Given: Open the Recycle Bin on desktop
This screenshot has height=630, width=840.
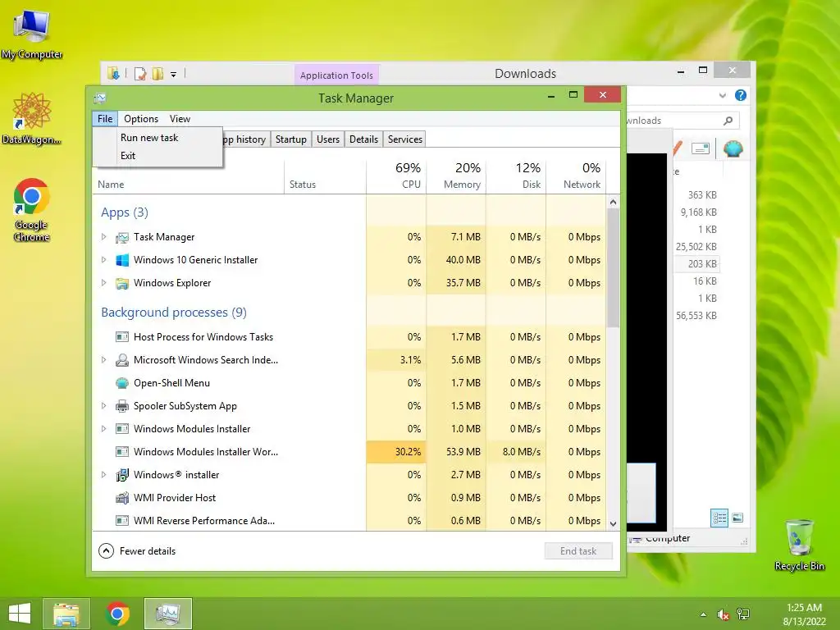Looking at the screenshot, I should click(x=799, y=545).
